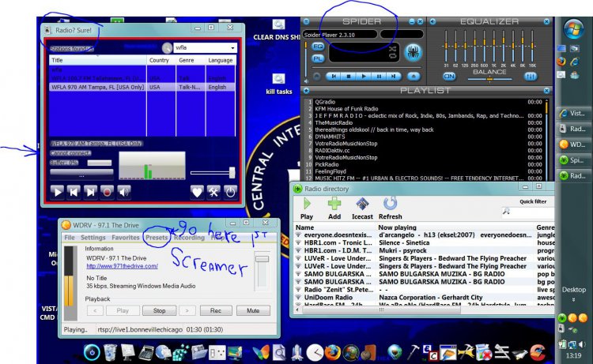Sort stations by Genre column header
The height and width of the screenshot is (364, 593).
pos(191,60)
